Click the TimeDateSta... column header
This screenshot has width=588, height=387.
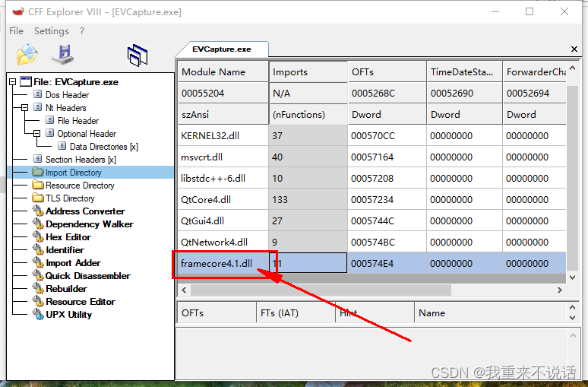coord(464,71)
